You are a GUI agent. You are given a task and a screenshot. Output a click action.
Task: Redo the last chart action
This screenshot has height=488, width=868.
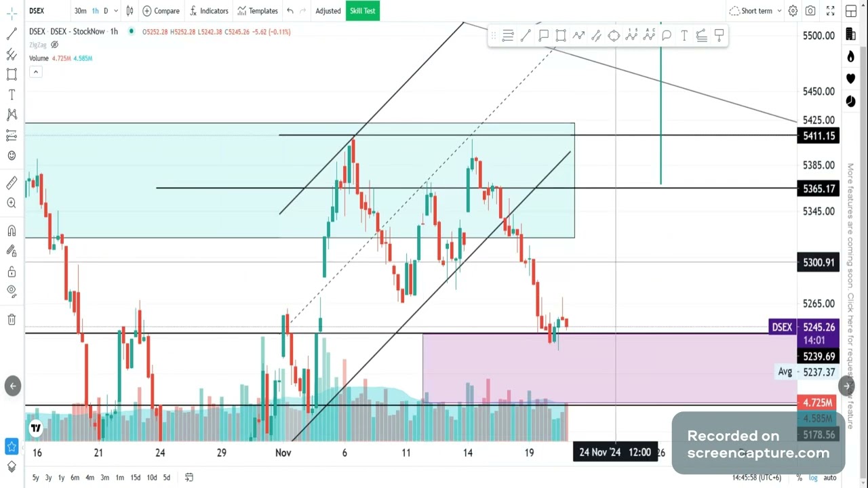tap(304, 11)
